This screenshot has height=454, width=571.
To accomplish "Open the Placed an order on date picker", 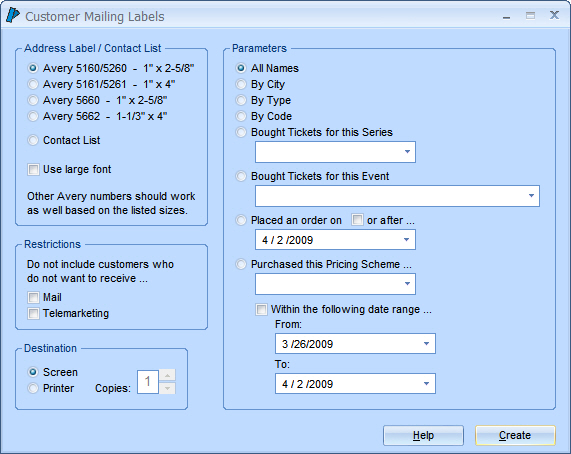I will [x=406, y=240].
